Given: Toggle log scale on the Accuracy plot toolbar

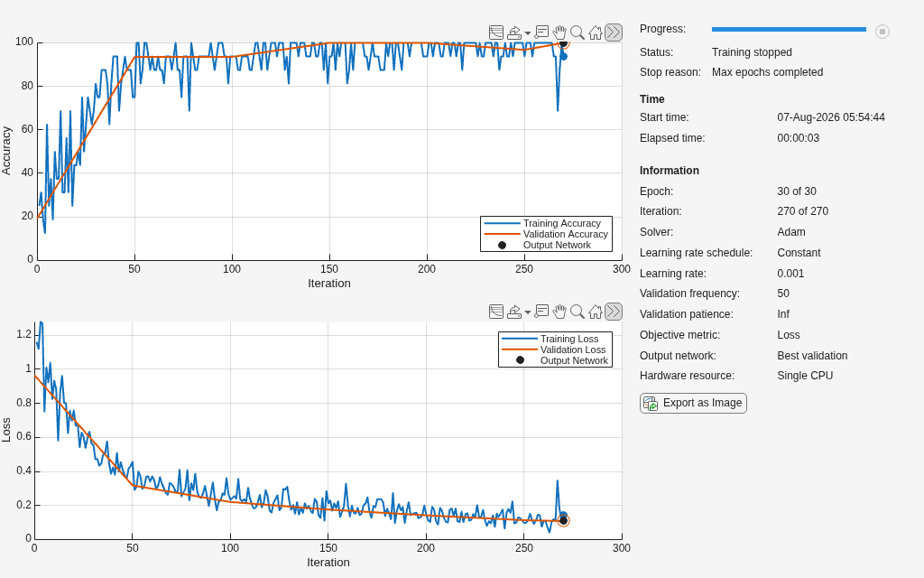Looking at the screenshot, I should point(496,33).
